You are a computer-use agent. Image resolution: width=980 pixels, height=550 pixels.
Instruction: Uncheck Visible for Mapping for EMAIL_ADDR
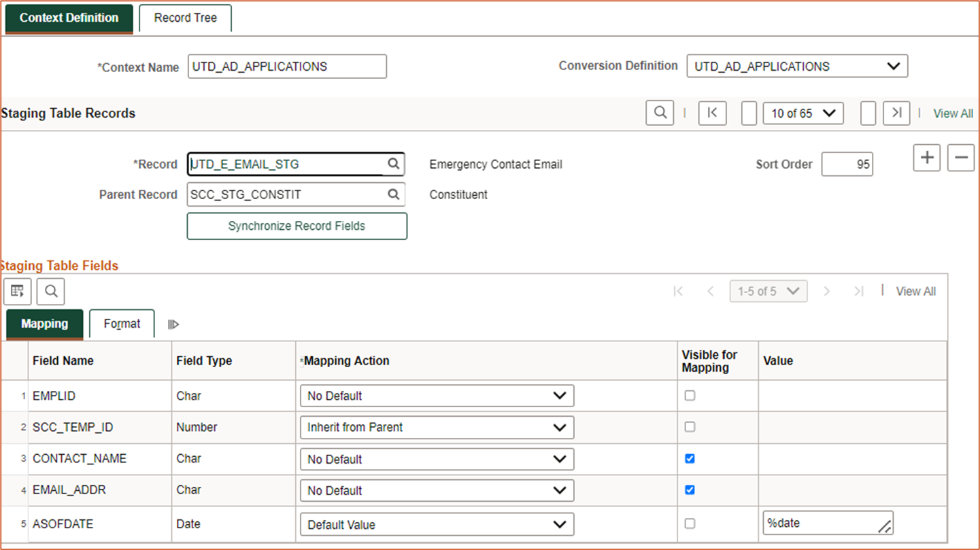pos(690,490)
